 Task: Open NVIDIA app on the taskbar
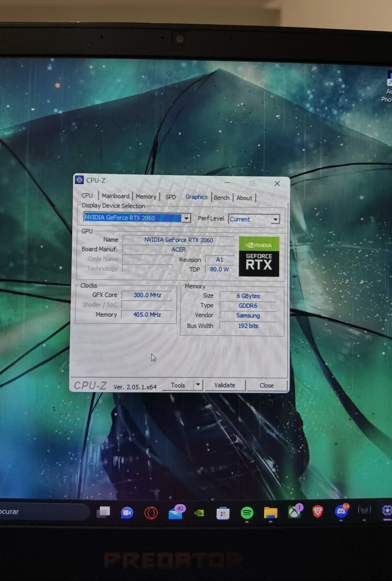(199, 513)
